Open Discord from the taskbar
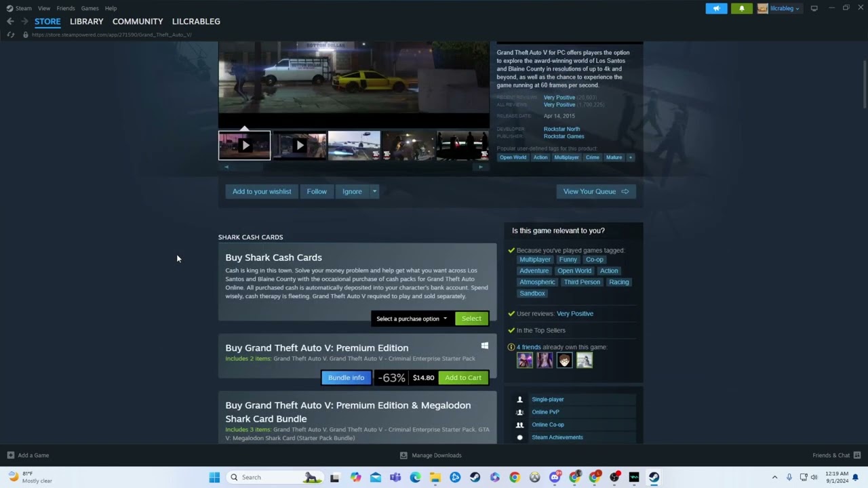The height and width of the screenshot is (488, 868). [x=554, y=477]
